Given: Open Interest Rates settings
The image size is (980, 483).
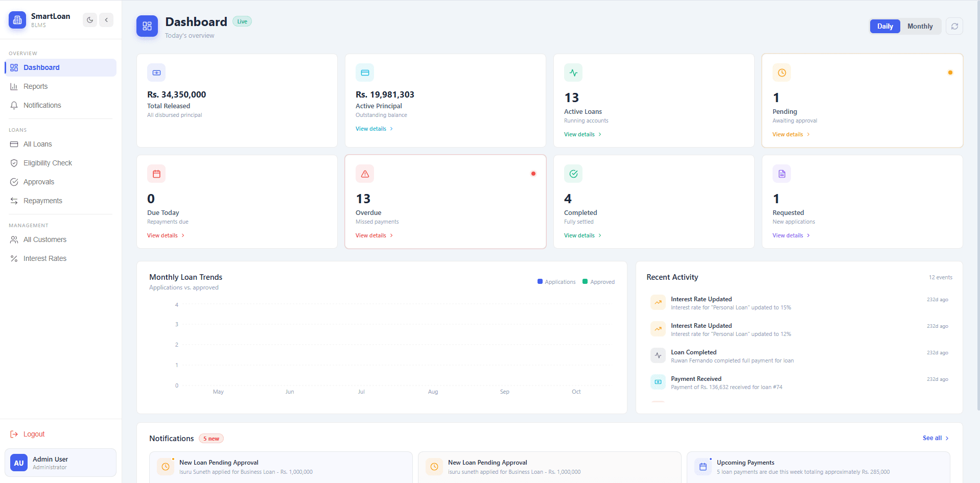Looking at the screenshot, I should pyautogui.click(x=60, y=258).
